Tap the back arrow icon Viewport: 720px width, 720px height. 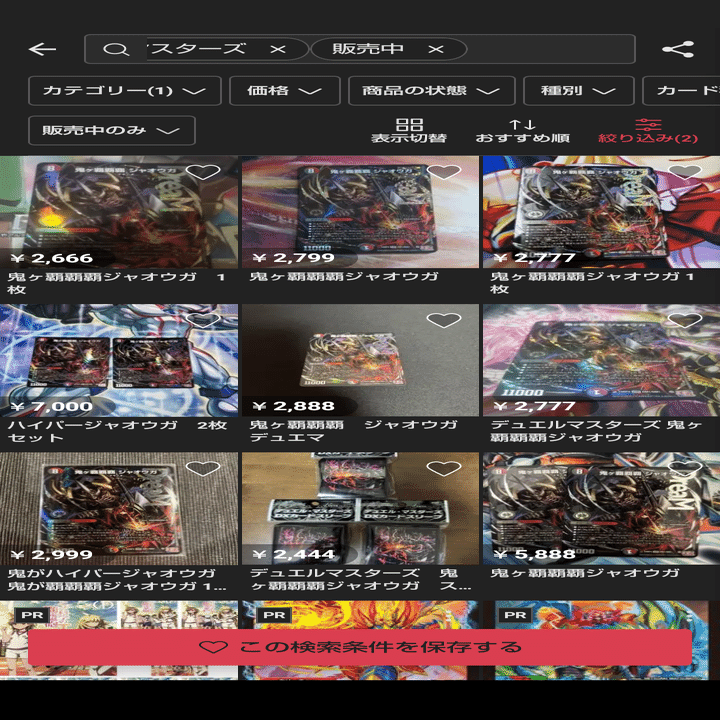(x=42, y=49)
